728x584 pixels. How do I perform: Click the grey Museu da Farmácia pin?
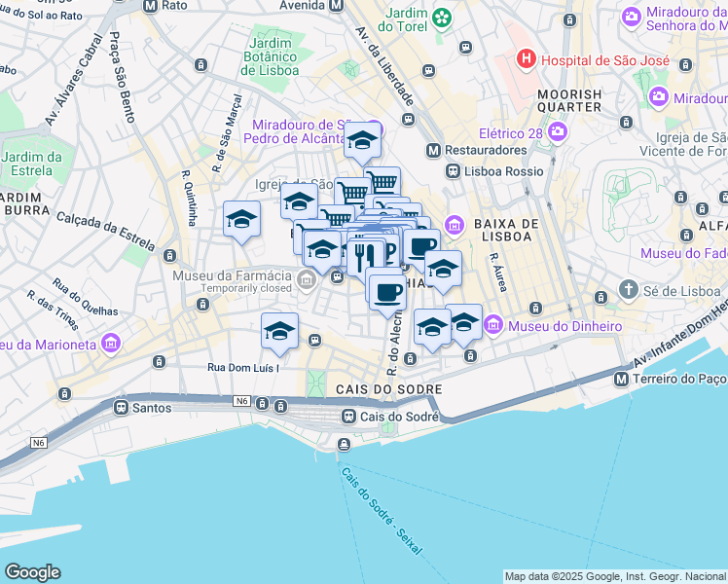(306, 280)
